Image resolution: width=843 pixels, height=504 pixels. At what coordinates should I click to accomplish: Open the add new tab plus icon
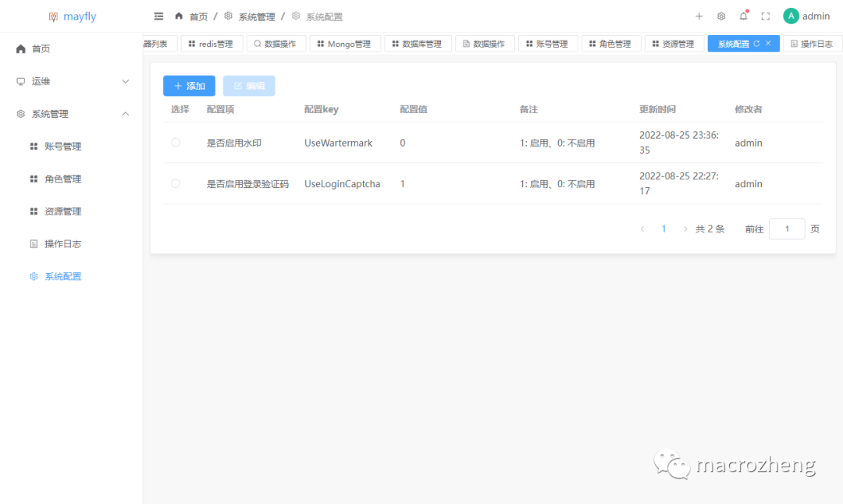coord(699,16)
